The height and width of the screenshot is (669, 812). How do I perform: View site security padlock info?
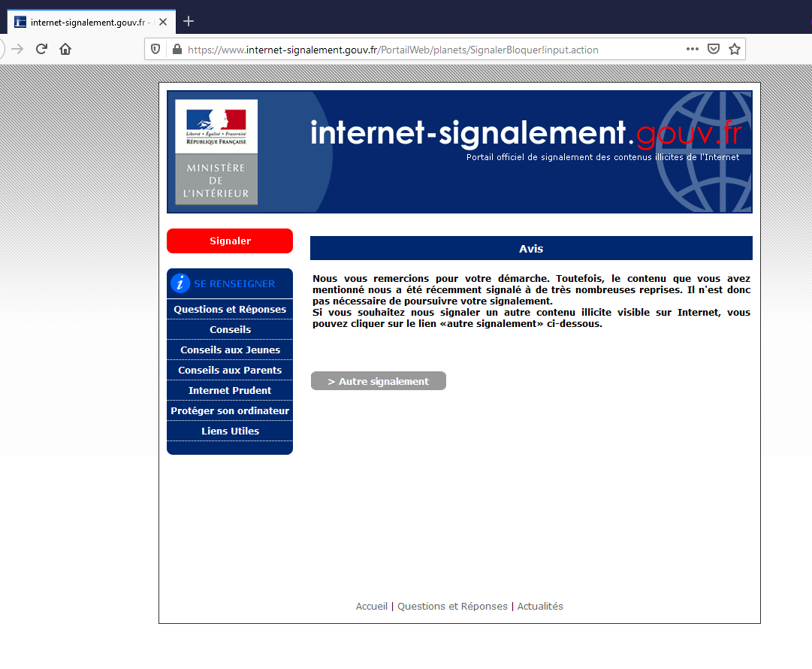(177, 49)
